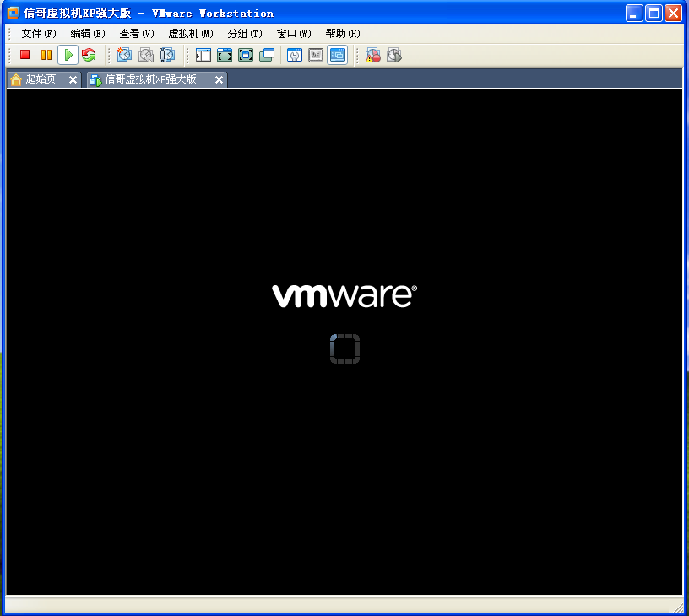
Task: Open the Snapshot Manager wrench-and-clock icon
Action: (x=167, y=55)
